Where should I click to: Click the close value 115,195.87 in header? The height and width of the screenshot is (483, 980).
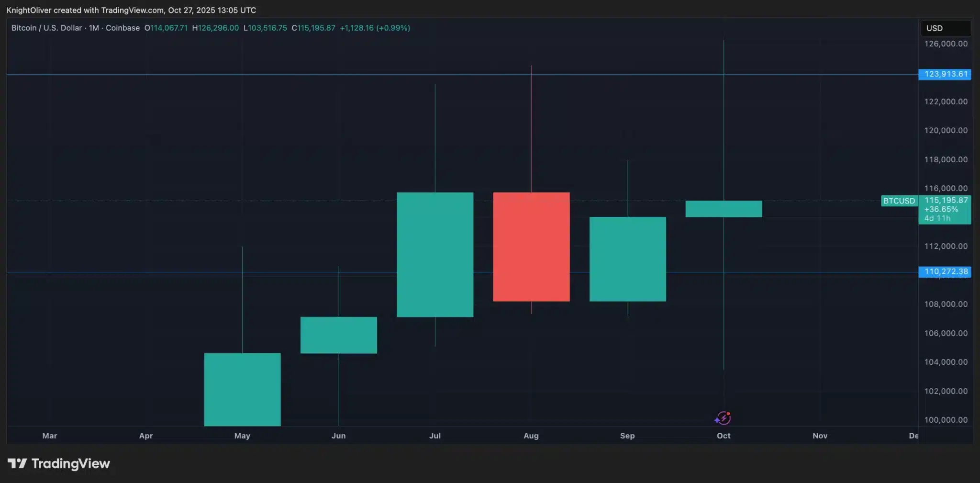(316, 28)
